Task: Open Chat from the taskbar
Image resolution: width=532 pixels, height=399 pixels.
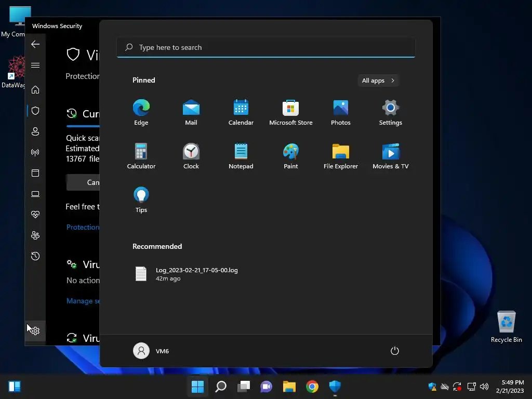Action: coord(266,386)
